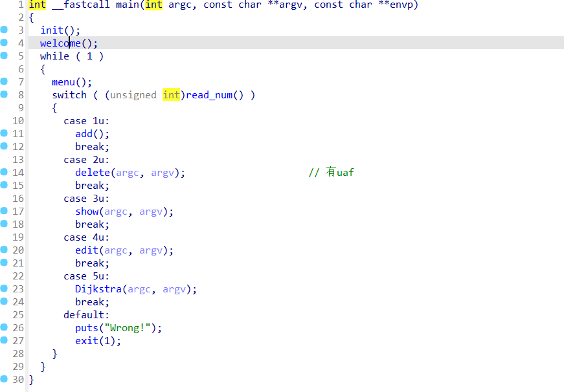The image size is (564, 392).
Task: Click the breakpoint dot beside the Dijkstra call
Action: [x=4, y=289]
